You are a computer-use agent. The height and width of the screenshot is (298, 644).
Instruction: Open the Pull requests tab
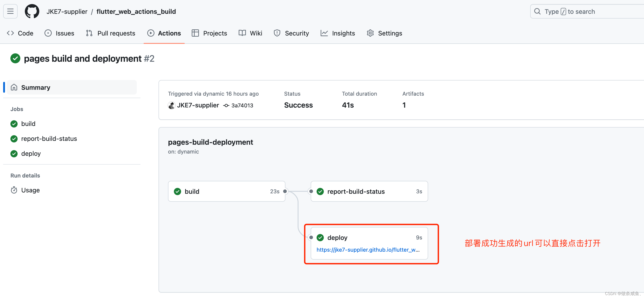[x=110, y=33]
